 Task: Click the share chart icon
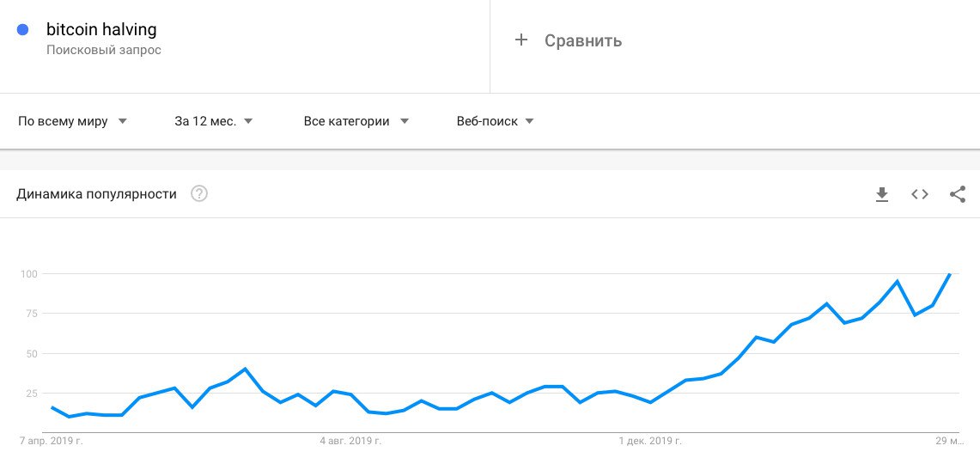point(958,194)
